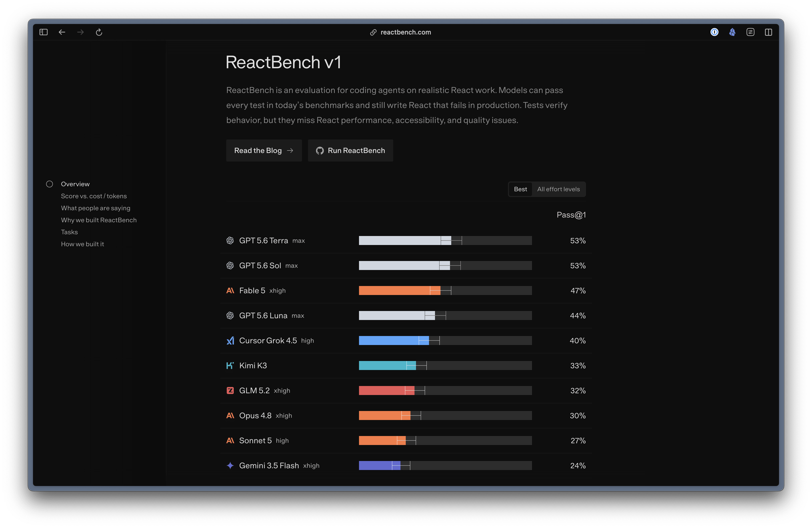Image resolution: width=812 pixels, height=528 pixels.
Task: Switch to All effort levels
Action: click(558, 189)
